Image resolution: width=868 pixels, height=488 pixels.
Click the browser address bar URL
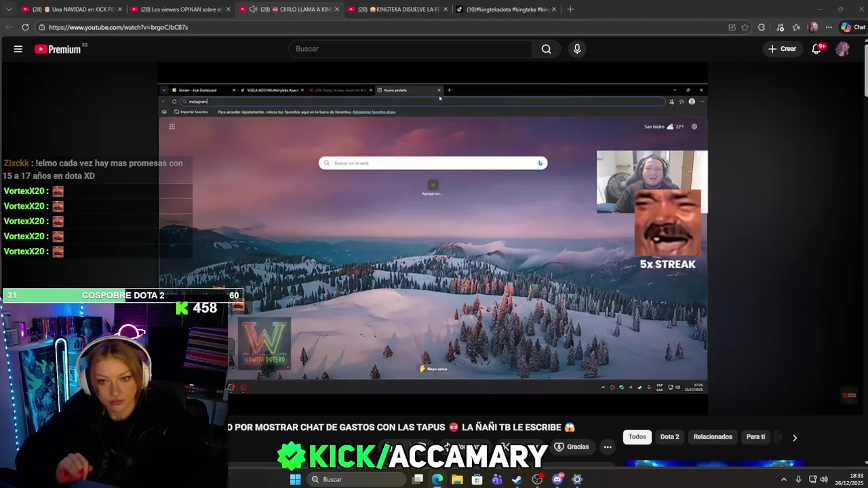coord(118,27)
